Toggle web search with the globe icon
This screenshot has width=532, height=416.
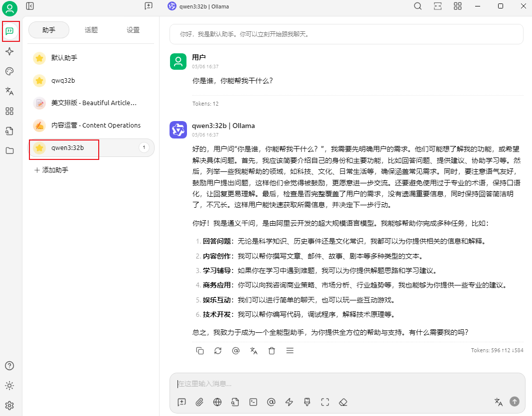[217, 402]
